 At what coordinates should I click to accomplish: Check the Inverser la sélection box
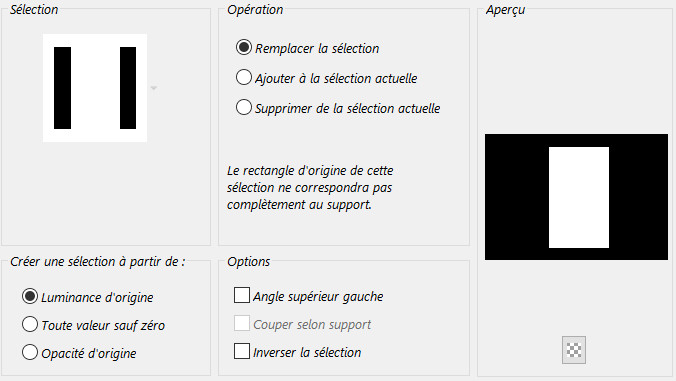click(241, 351)
